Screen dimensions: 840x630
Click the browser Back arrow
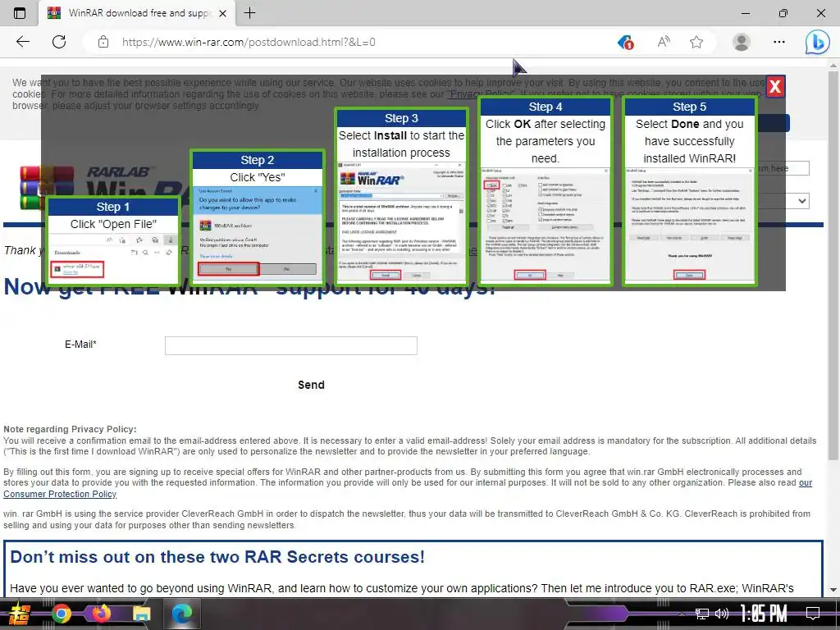(22, 42)
